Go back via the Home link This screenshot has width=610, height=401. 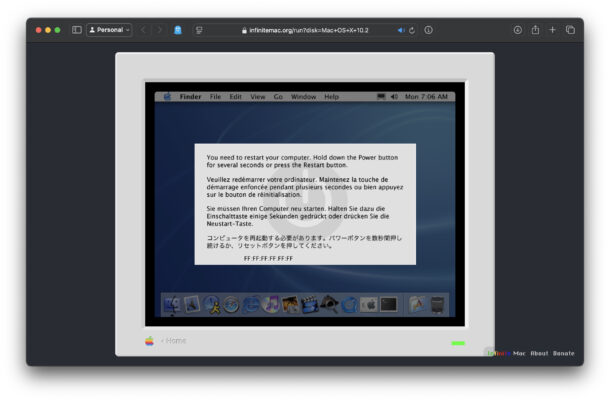[x=174, y=341]
